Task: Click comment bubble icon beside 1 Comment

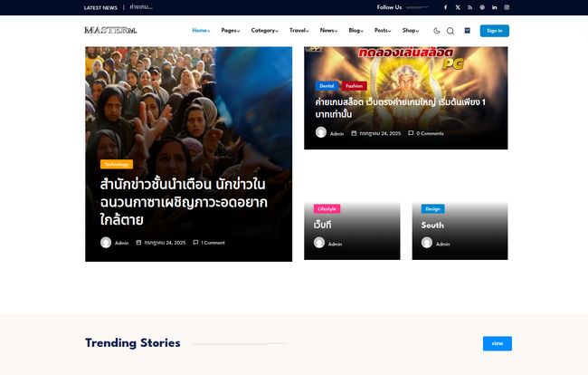Action: click(195, 243)
